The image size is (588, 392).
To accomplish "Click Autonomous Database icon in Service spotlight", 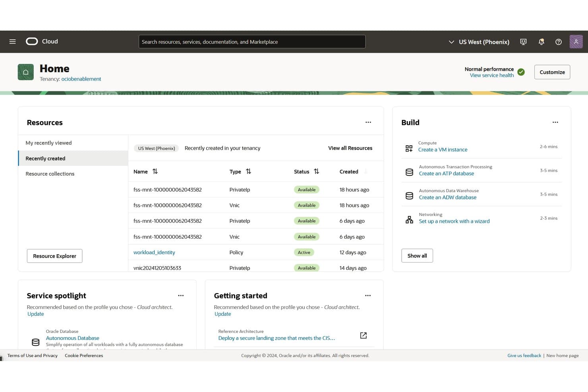I will pos(36,342).
